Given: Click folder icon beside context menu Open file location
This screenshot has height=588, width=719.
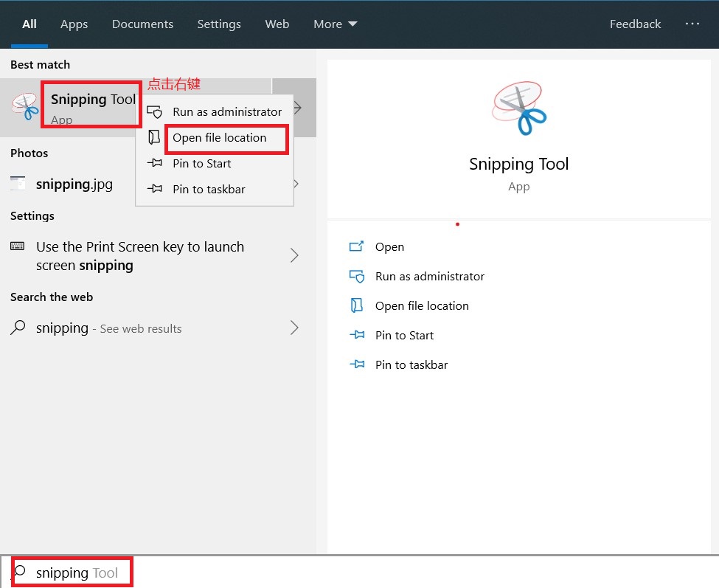Looking at the screenshot, I should pyautogui.click(x=154, y=137).
